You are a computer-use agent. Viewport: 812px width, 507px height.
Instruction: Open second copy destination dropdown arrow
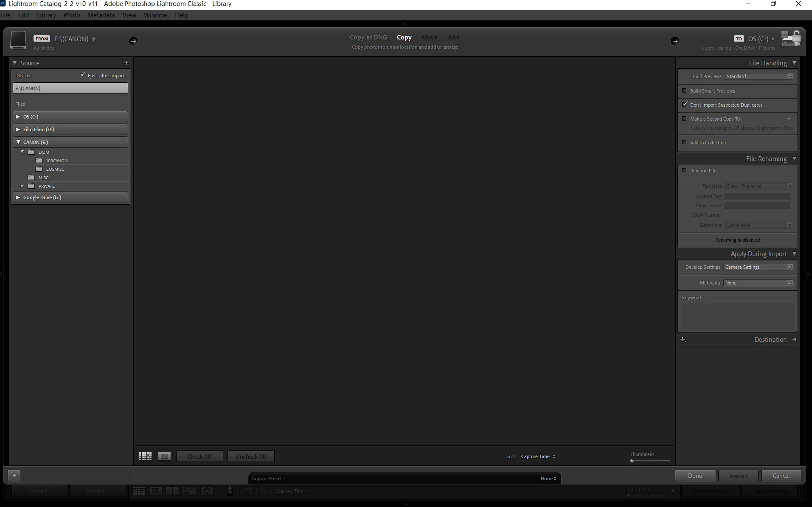pos(789,119)
